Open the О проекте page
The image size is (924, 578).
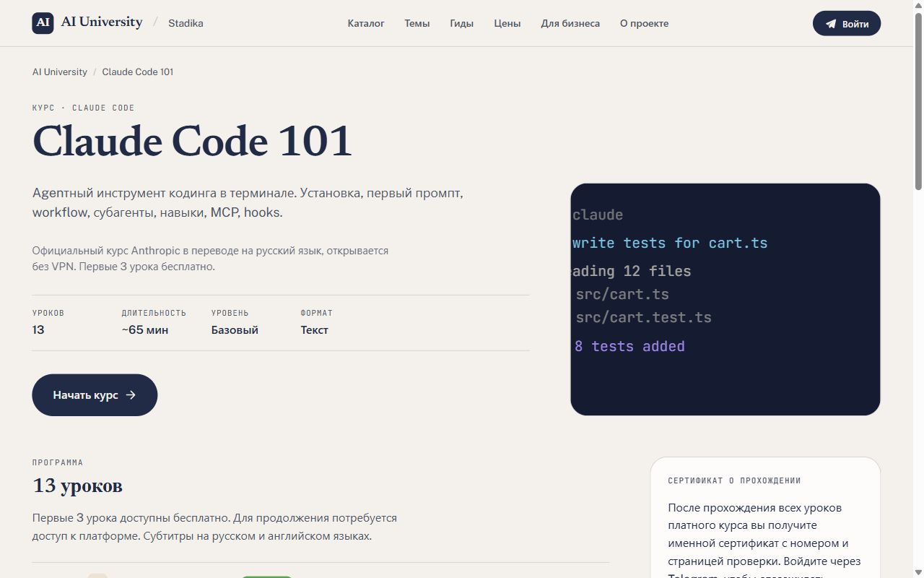point(645,23)
